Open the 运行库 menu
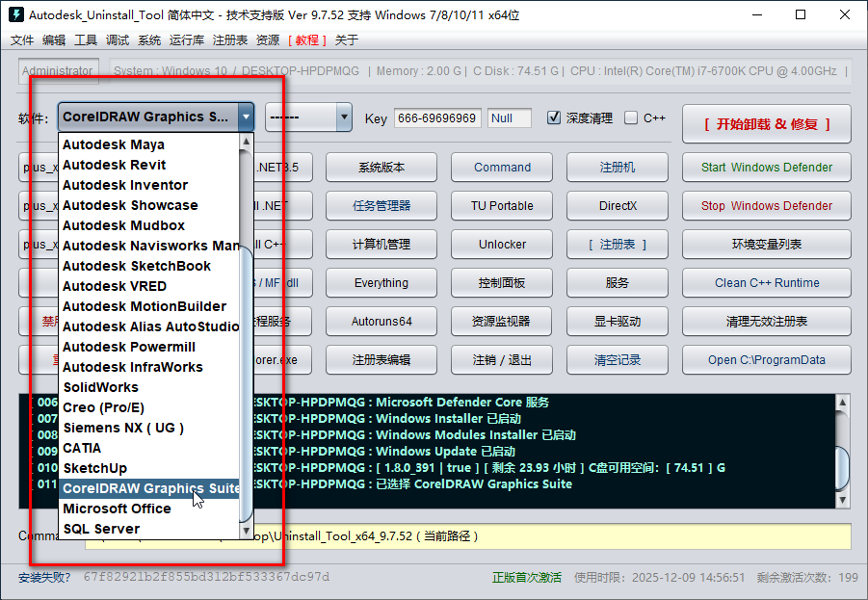The width and height of the screenshot is (868, 600). click(187, 40)
